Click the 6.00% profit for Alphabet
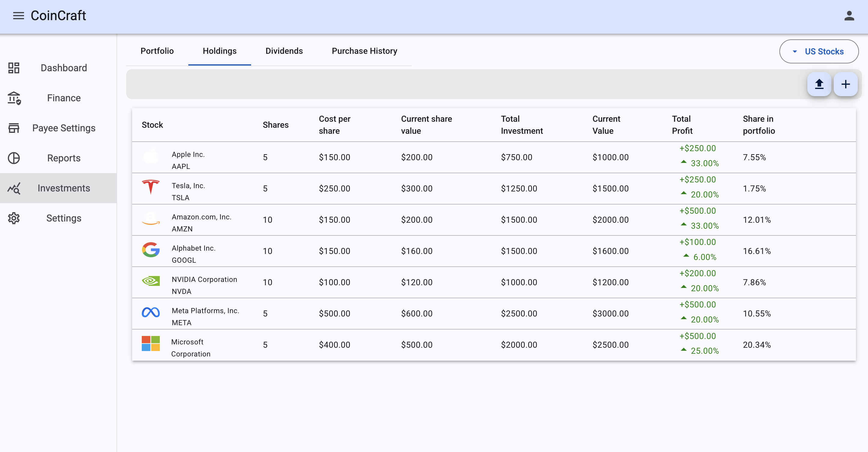The image size is (868, 452). (x=705, y=257)
